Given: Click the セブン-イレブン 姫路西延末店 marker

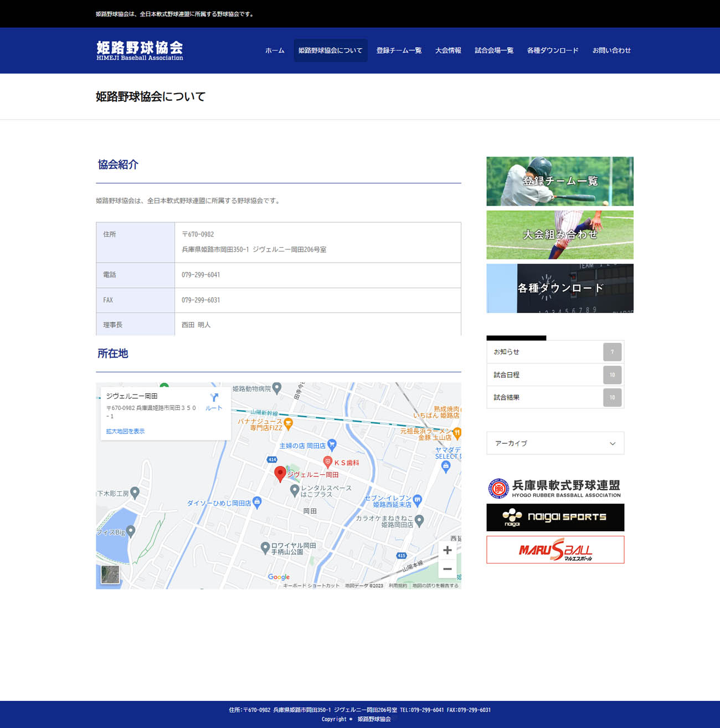Looking at the screenshot, I should click(x=418, y=500).
